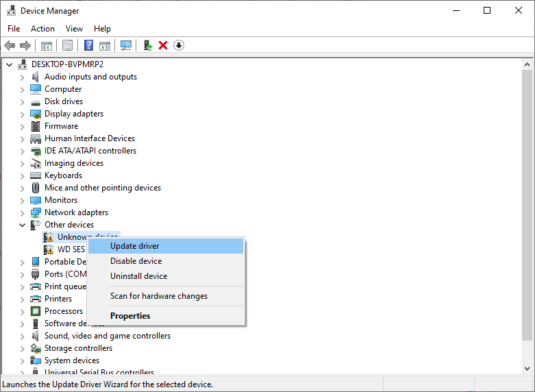The height and width of the screenshot is (392, 535).
Task: Choose Uninstall device in the context menu
Action: 166,276
